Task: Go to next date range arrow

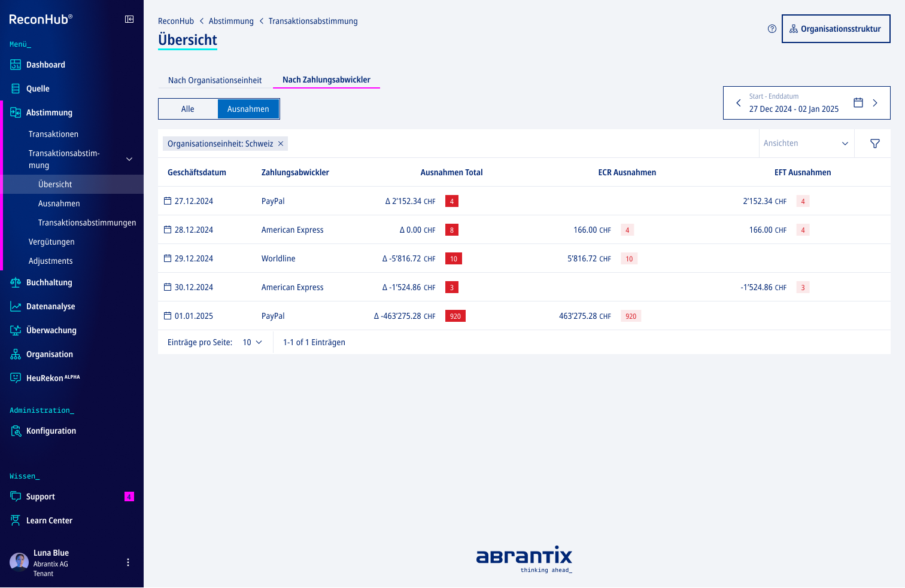Action: (x=875, y=103)
